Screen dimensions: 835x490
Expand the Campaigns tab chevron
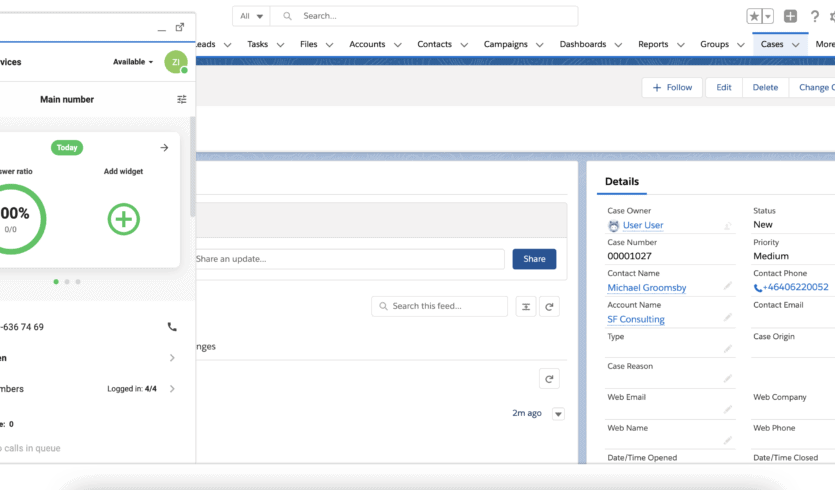point(539,45)
